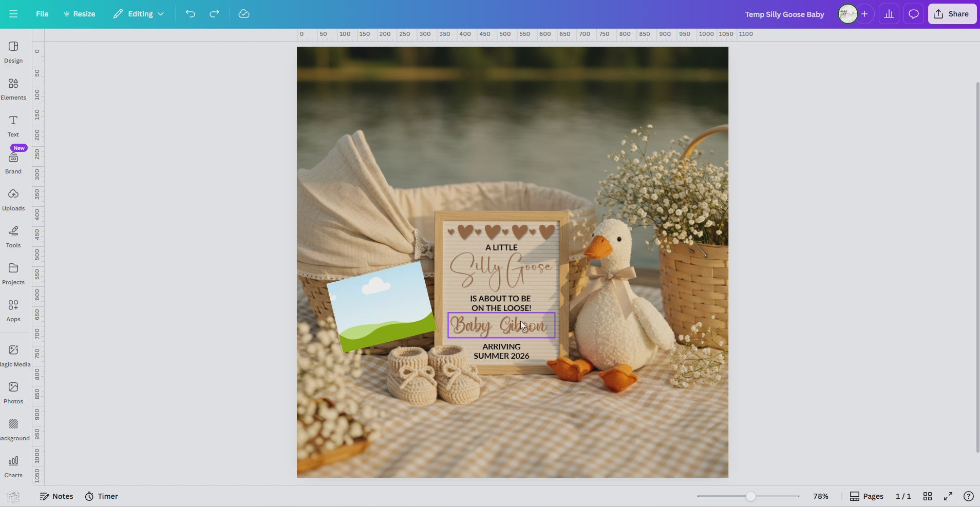
Task: Click the Share button
Action: point(952,14)
